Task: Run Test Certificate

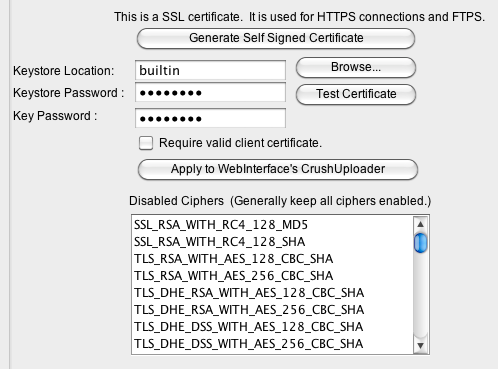Action: [356, 94]
